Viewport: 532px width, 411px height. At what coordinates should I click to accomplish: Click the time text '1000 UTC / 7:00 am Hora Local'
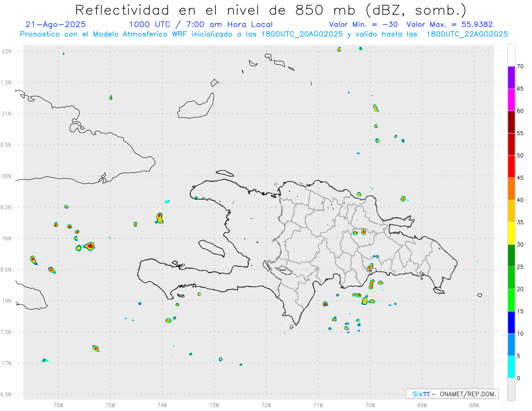click(x=201, y=24)
